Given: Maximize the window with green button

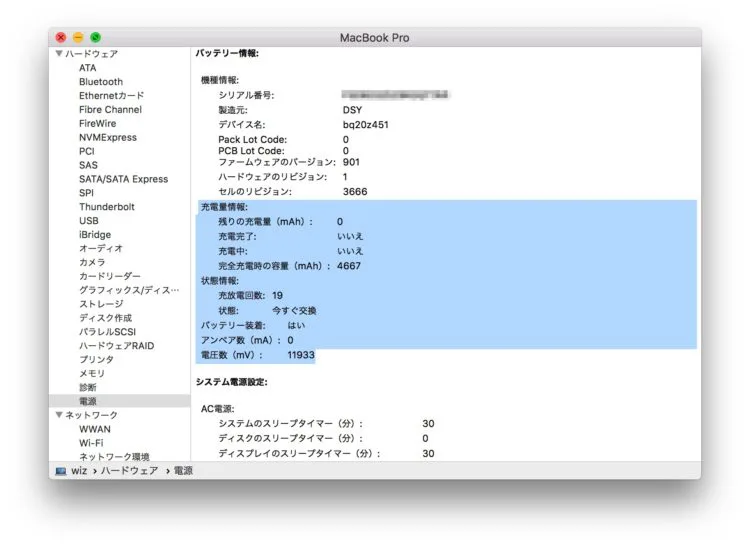Looking at the screenshot, I should coord(96,37).
